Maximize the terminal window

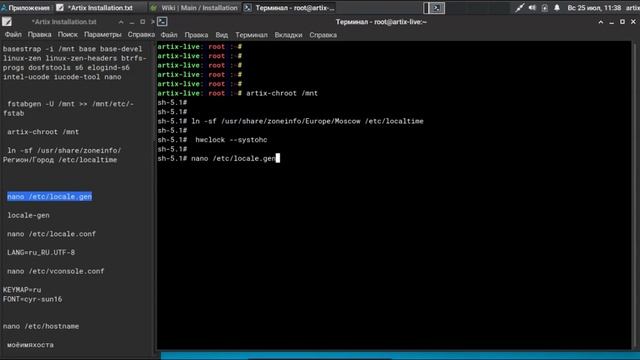coord(622,22)
